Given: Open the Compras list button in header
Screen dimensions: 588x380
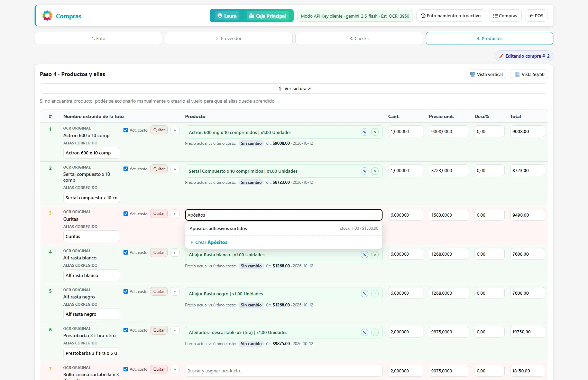Looking at the screenshot, I should tap(505, 16).
